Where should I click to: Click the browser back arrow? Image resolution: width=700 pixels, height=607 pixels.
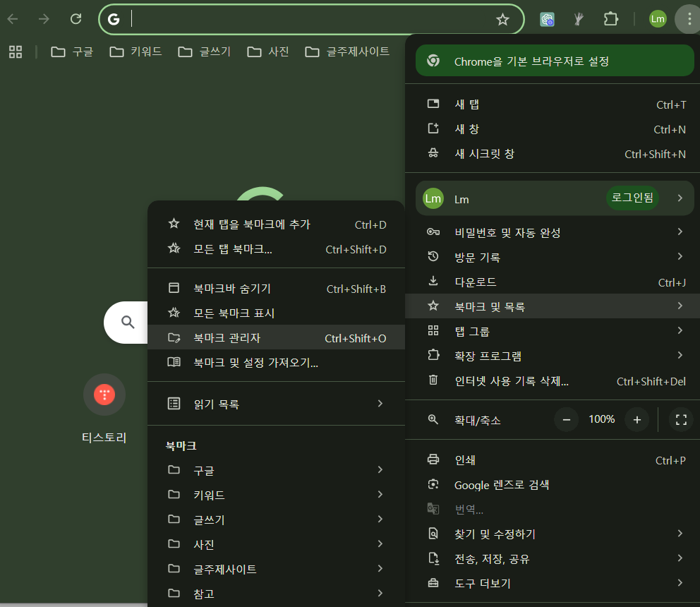coord(13,19)
